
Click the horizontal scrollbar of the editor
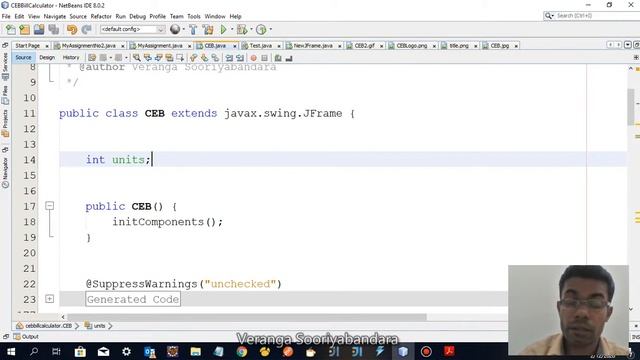tap(247, 317)
